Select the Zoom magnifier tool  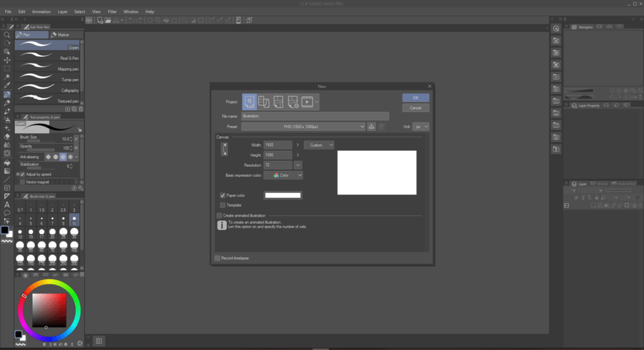coord(7,35)
